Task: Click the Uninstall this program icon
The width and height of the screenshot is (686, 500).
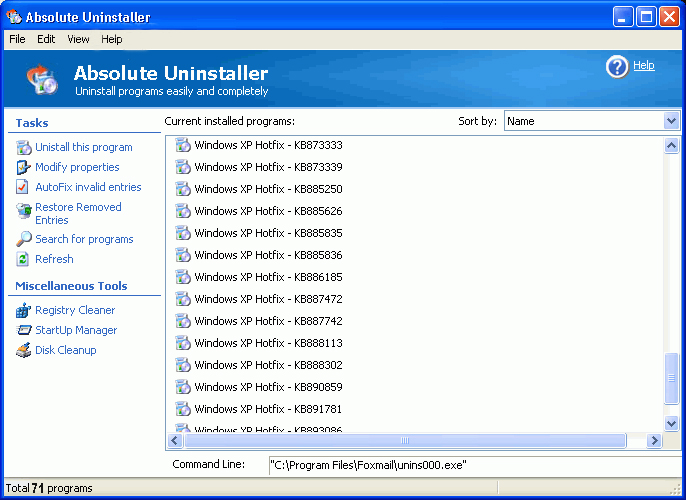Action: coord(25,147)
